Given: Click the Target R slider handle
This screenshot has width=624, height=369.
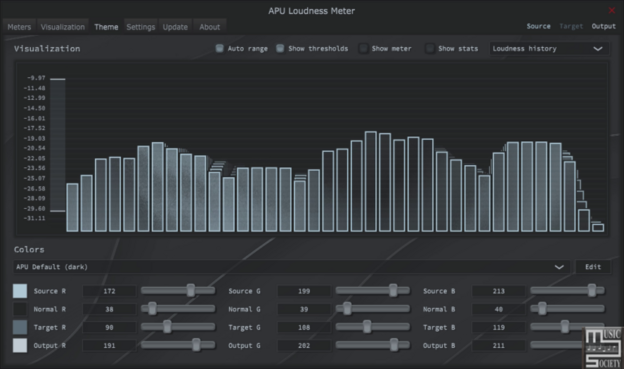Looking at the screenshot, I should click(x=167, y=327).
